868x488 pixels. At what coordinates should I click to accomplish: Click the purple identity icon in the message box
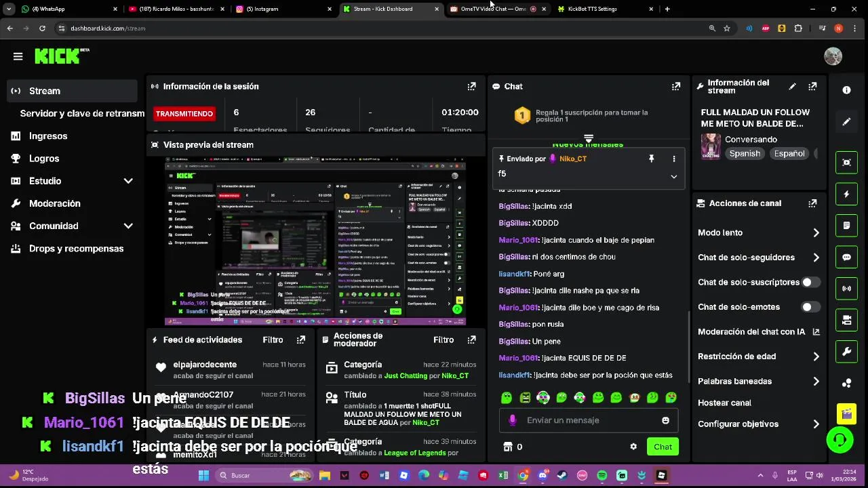(x=513, y=420)
